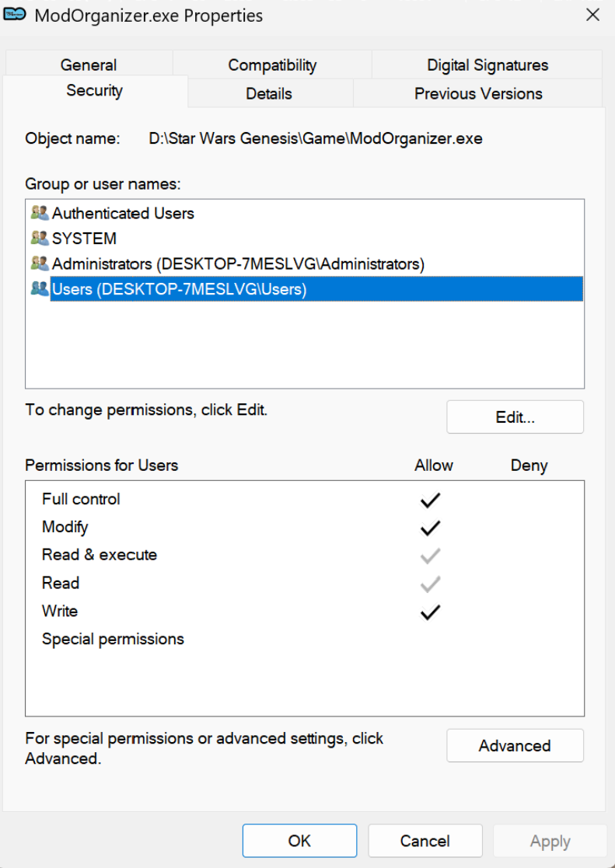Click the Administrators group icon
The image size is (615, 868).
pos(39,264)
